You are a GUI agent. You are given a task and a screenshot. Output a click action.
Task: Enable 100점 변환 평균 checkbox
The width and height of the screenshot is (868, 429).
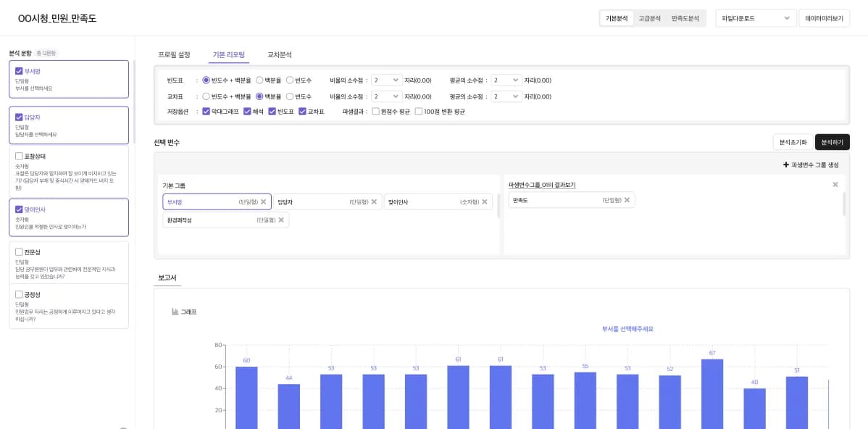click(419, 112)
